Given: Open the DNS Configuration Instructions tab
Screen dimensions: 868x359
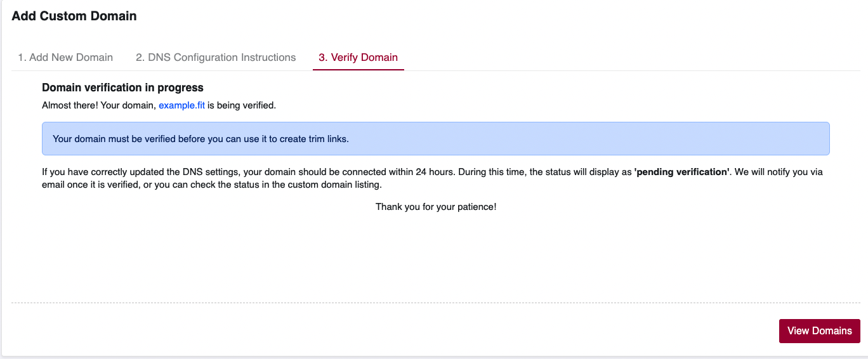Looking at the screenshot, I should pyautogui.click(x=216, y=57).
